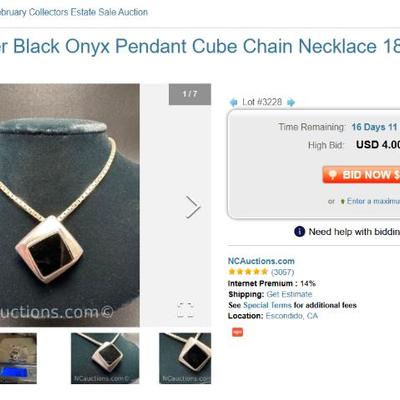Select the middle pendant thumbnail
The width and height of the screenshot is (400, 400).
point(105,358)
